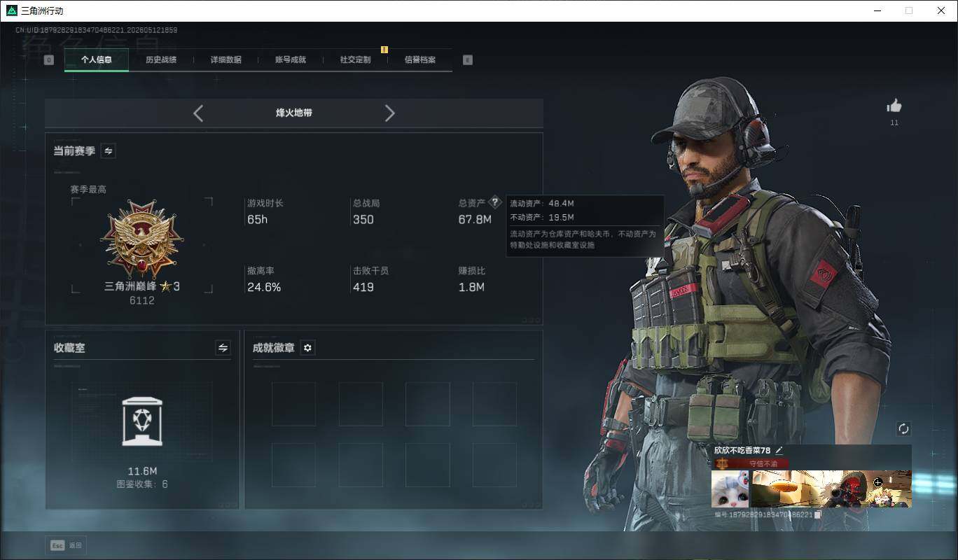
Task: Click the 流动资产: 48.4M tooltip line
Action: tap(542, 204)
